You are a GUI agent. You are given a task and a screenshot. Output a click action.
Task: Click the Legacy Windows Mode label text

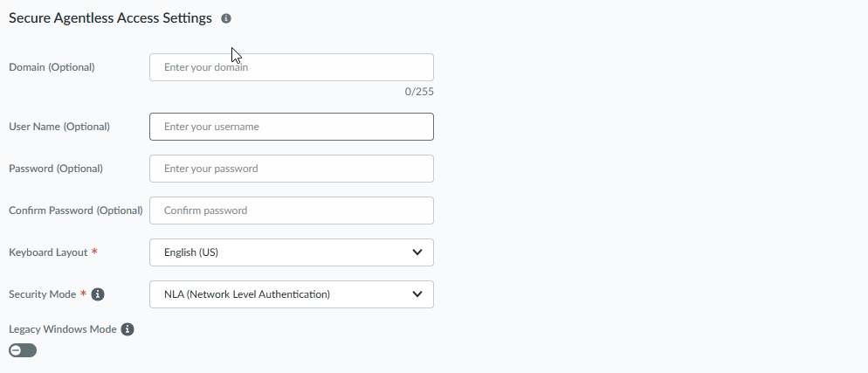pos(62,329)
